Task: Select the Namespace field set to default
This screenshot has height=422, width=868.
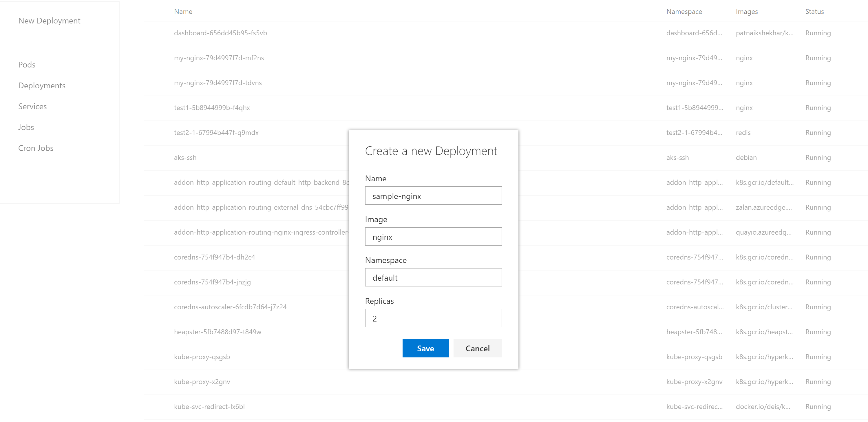Action: [x=433, y=277]
